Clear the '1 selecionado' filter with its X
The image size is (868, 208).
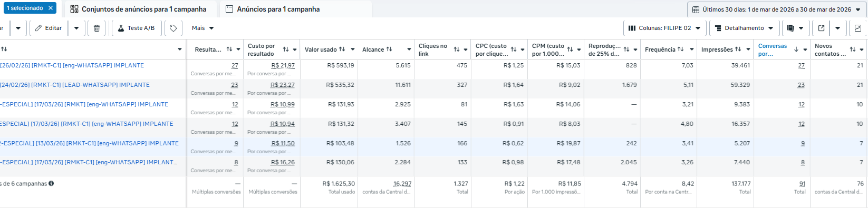(51, 8)
